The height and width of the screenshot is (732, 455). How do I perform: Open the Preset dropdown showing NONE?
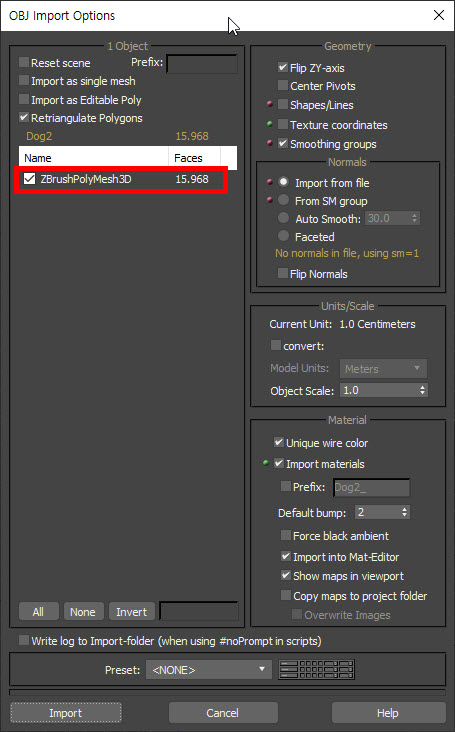pos(209,669)
